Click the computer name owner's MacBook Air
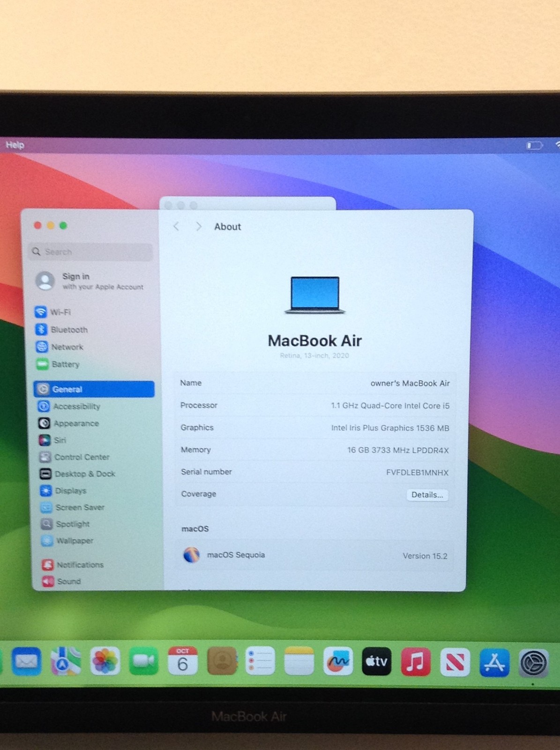 410,383
